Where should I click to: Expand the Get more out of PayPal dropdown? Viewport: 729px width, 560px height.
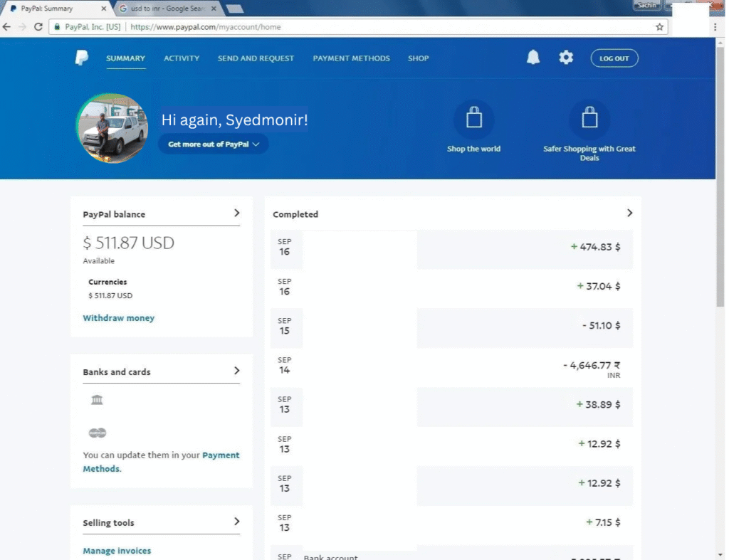[214, 144]
